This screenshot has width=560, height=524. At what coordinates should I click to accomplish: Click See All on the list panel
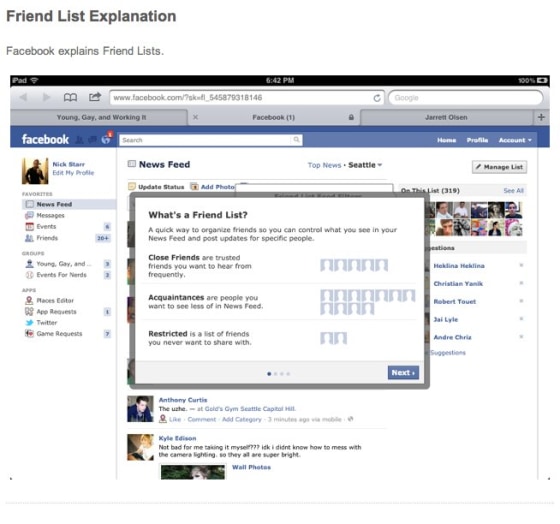pos(514,191)
